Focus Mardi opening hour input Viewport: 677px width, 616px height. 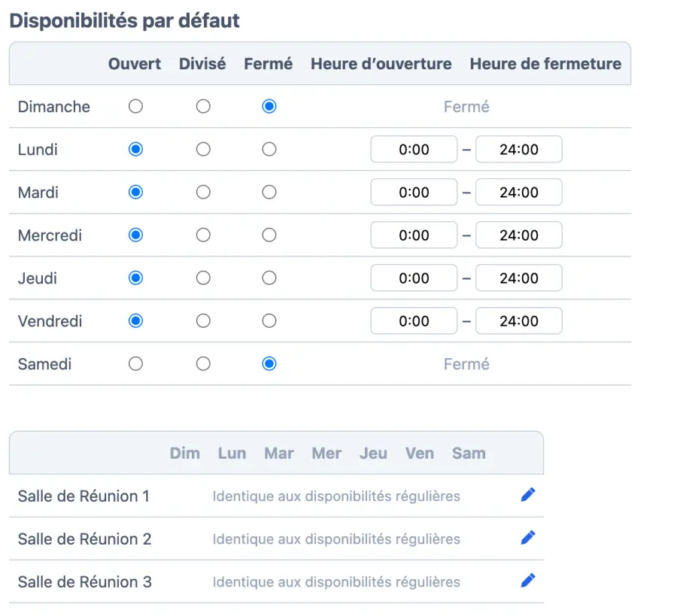tap(414, 193)
